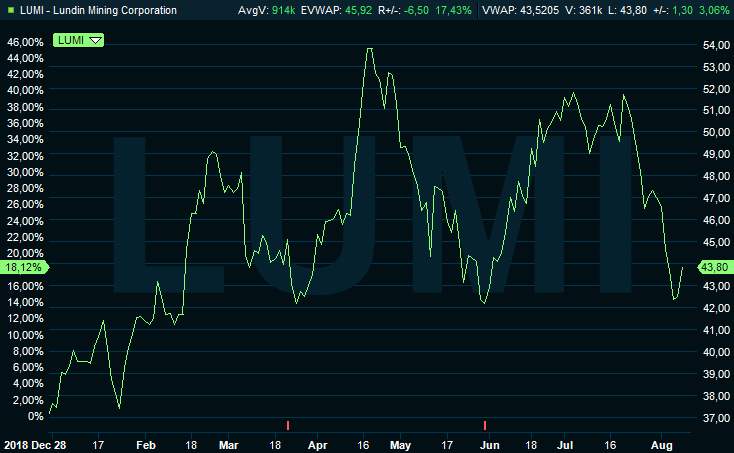Click the red event marker near late March
Image resolution: width=734 pixels, height=453 pixels.
[288, 425]
